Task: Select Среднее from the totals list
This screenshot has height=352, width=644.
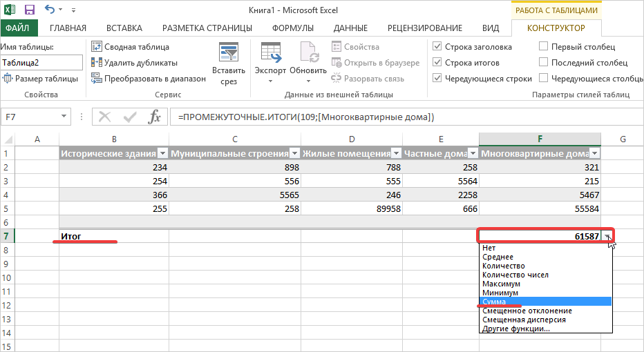Action: (x=498, y=257)
